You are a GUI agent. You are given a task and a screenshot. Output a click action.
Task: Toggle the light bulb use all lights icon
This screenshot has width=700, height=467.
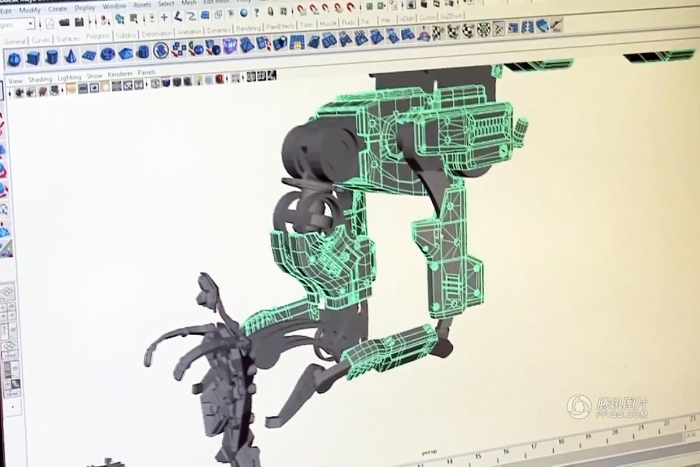tap(199, 81)
